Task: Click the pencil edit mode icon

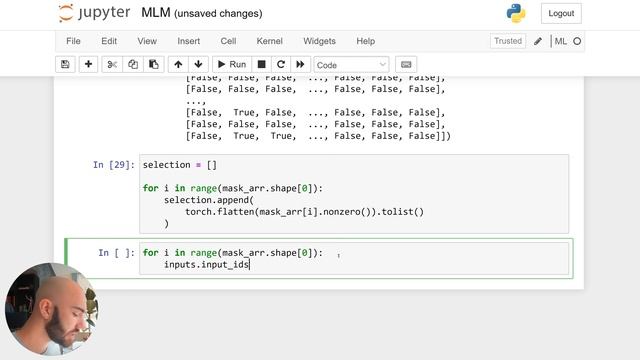Action: pyautogui.click(x=538, y=41)
